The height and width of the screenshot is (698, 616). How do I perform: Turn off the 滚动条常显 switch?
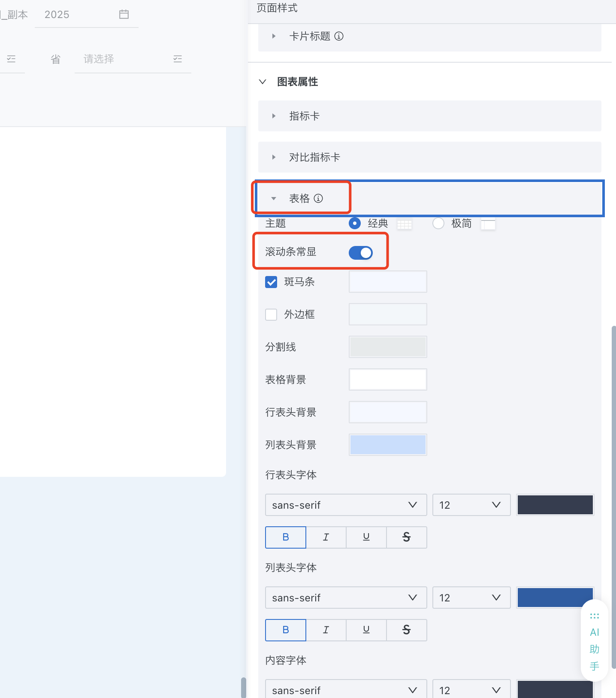point(361,253)
